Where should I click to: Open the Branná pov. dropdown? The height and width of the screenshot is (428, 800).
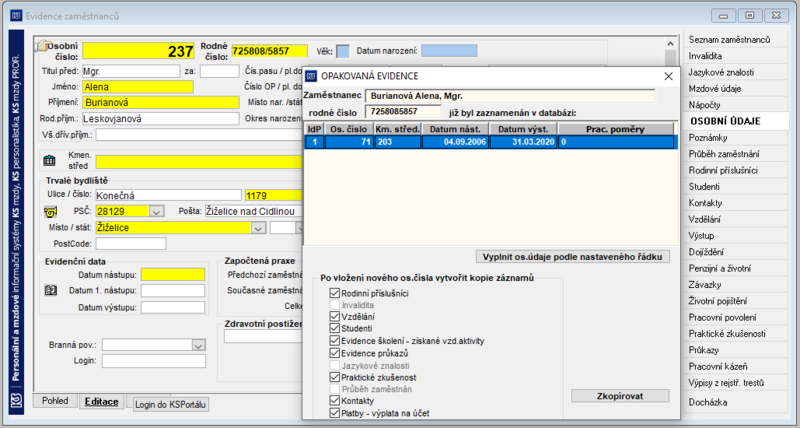pos(198,345)
